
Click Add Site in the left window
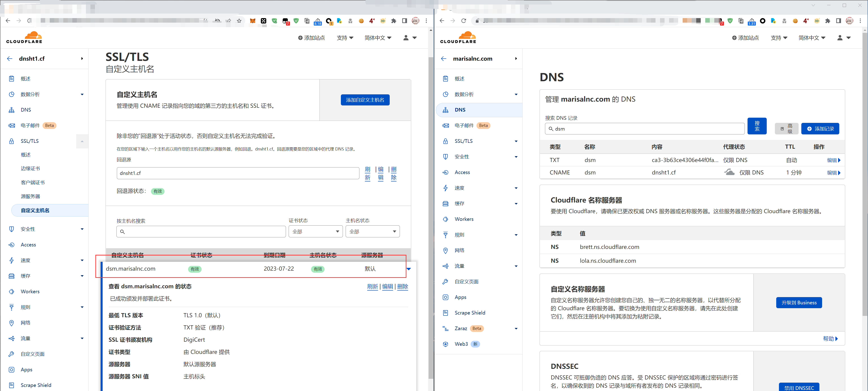click(311, 38)
